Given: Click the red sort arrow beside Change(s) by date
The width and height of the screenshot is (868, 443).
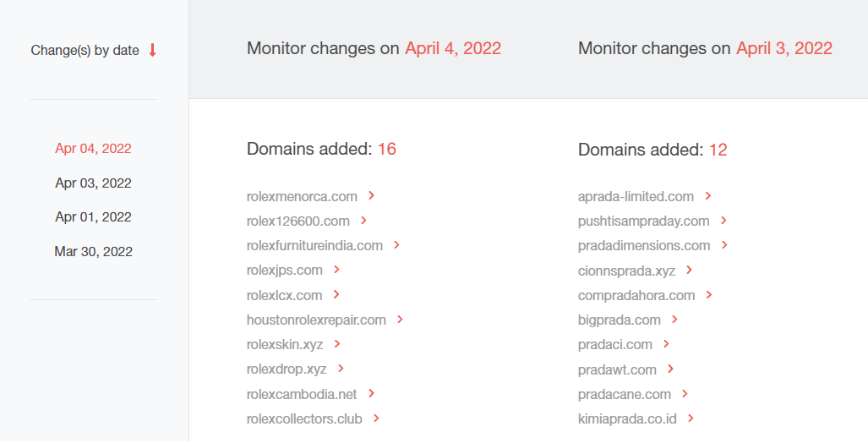Looking at the screenshot, I should 152,51.
